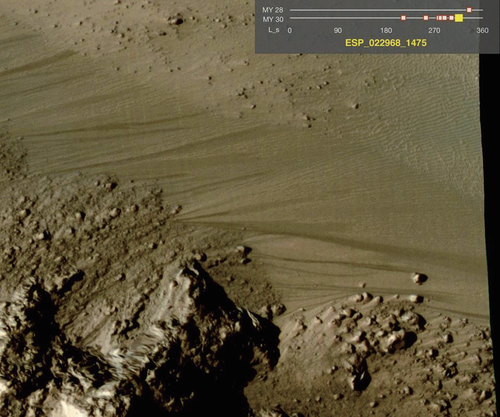Select middle marker of the three-marker cluster on MY 30
The width and height of the screenshot is (500, 417).
[440, 18]
